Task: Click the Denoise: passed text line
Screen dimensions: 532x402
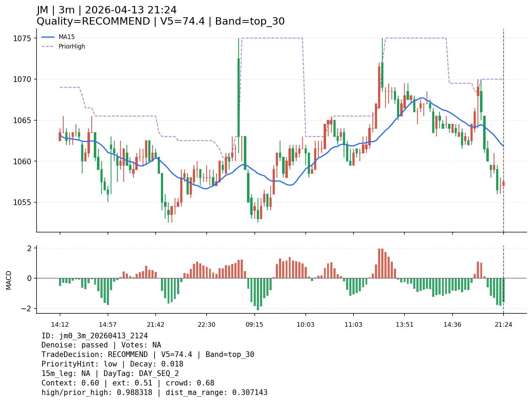Action: [x=101, y=345]
